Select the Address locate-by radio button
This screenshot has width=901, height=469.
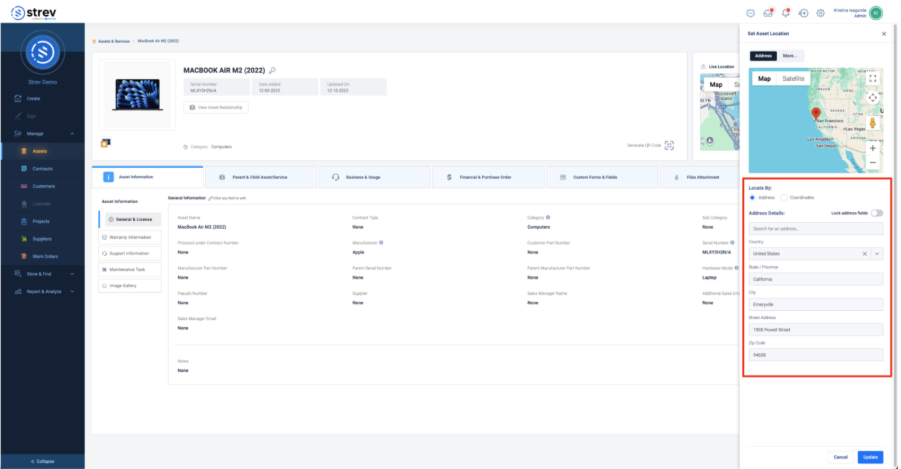(x=753, y=197)
